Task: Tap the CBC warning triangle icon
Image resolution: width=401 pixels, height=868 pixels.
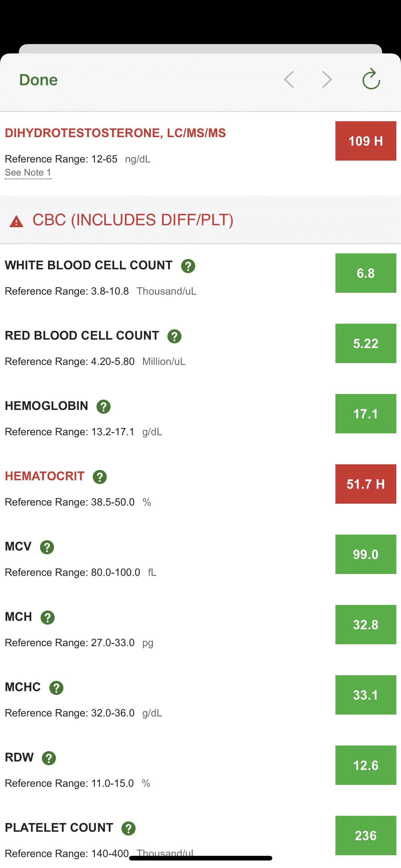Action: [16, 222]
